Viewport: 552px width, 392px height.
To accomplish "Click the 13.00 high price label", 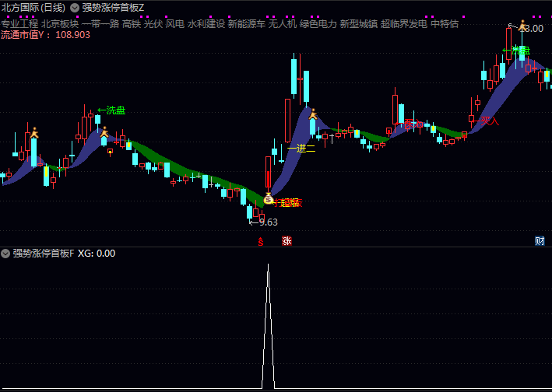I will click(x=532, y=29).
